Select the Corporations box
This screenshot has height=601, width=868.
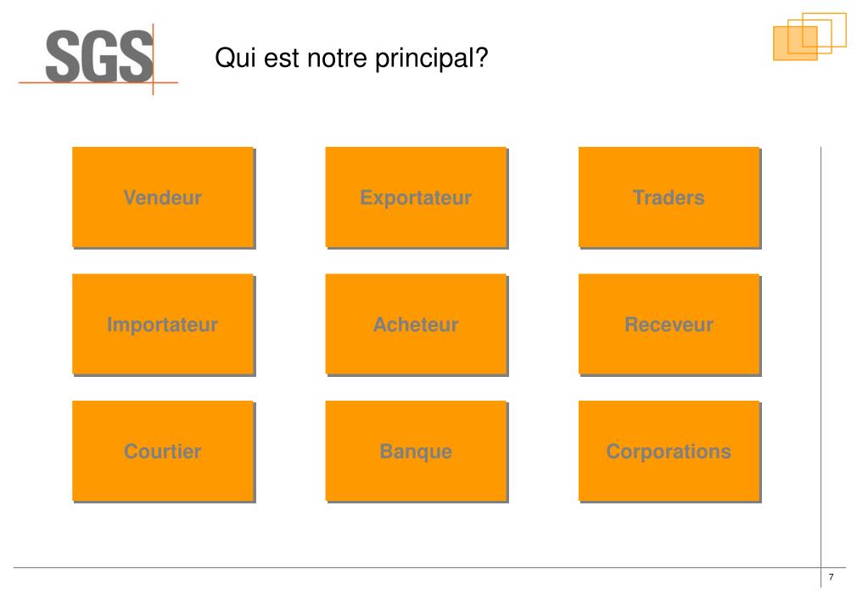click(x=669, y=452)
